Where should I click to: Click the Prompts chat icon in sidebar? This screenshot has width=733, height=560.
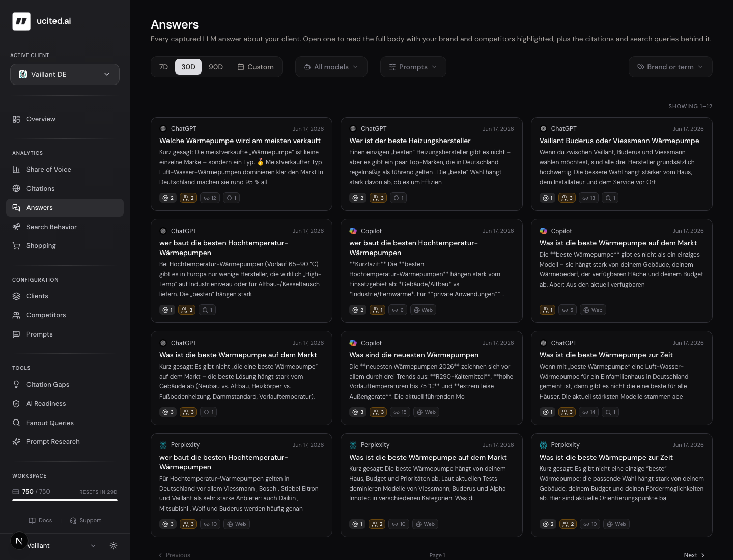tap(16, 334)
